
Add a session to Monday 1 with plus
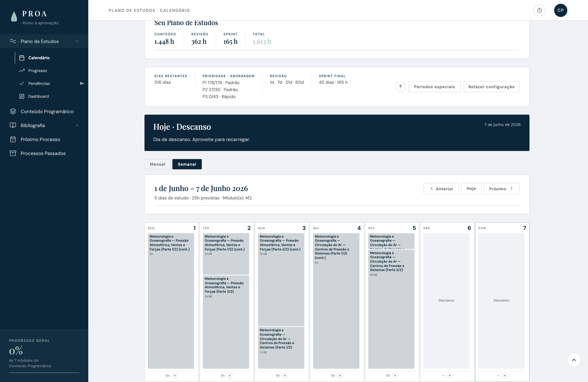(x=175, y=375)
